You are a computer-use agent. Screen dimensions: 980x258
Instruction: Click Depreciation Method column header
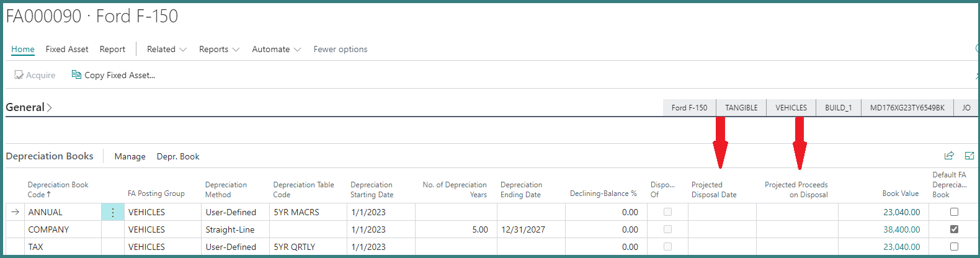tap(226, 189)
